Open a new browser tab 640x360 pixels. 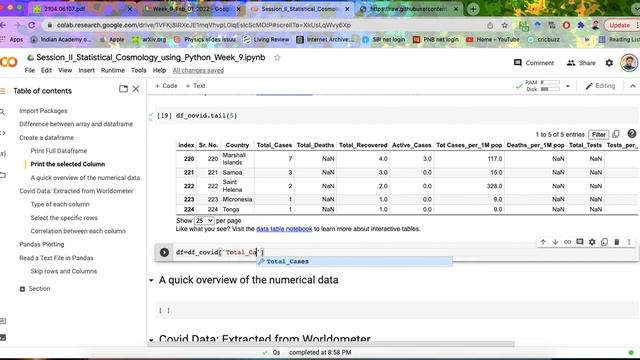pos(473,9)
